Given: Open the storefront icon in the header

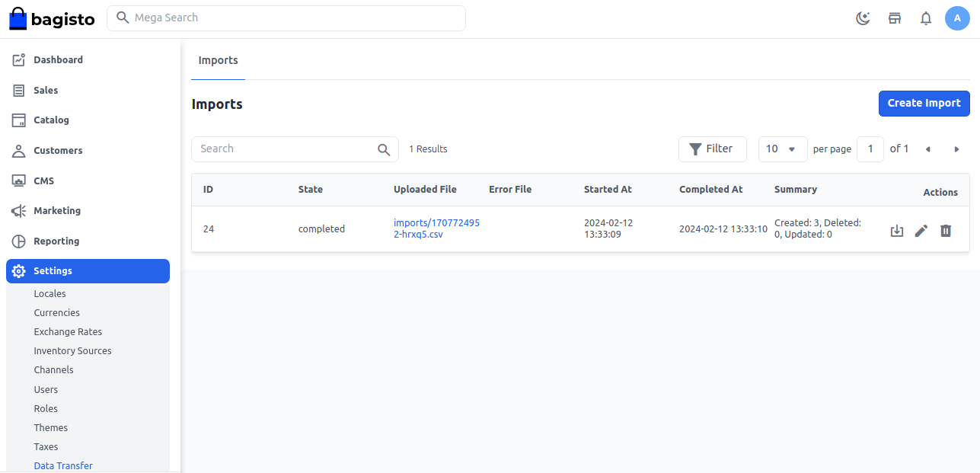Looking at the screenshot, I should pyautogui.click(x=895, y=18).
